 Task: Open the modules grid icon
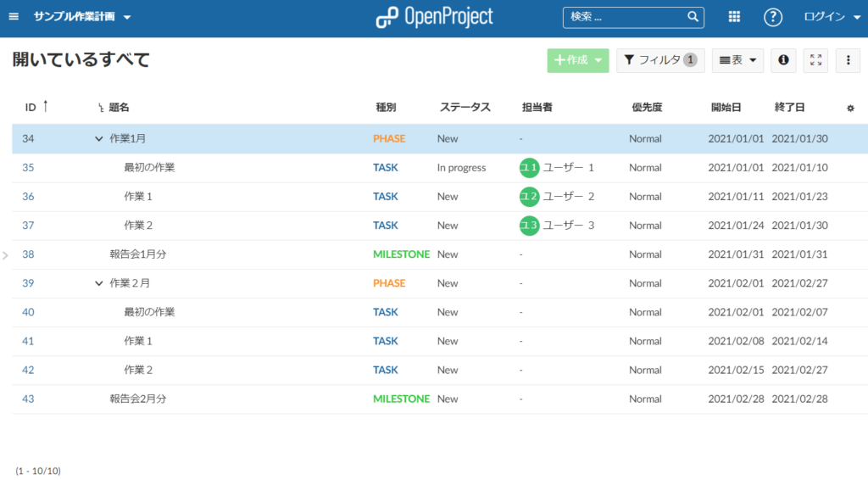click(x=734, y=17)
